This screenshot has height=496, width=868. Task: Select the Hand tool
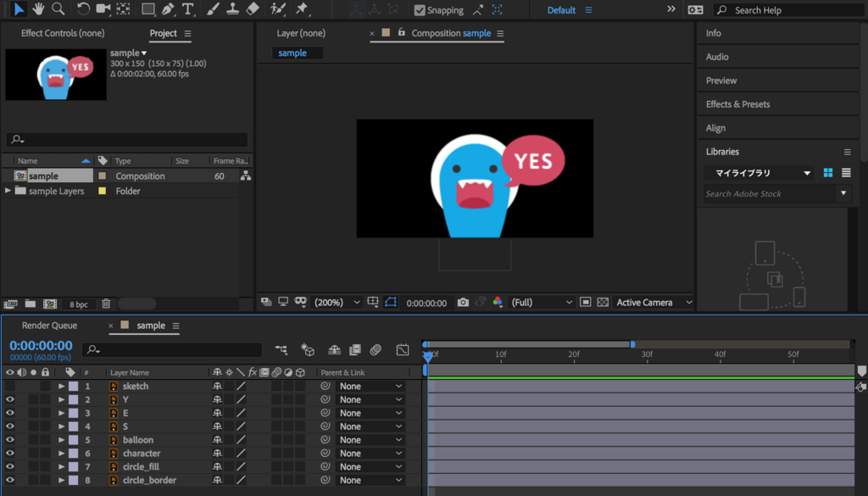pyautogui.click(x=38, y=8)
